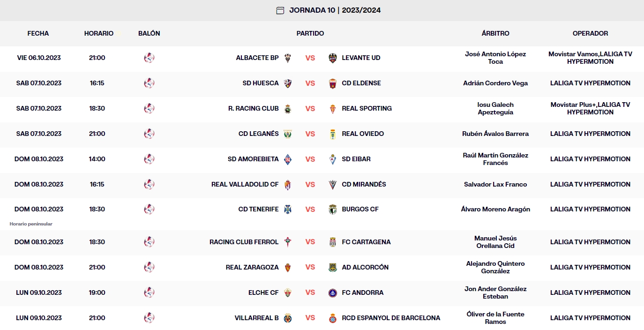Select the ball icon for the Albacete match

tap(149, 58)
